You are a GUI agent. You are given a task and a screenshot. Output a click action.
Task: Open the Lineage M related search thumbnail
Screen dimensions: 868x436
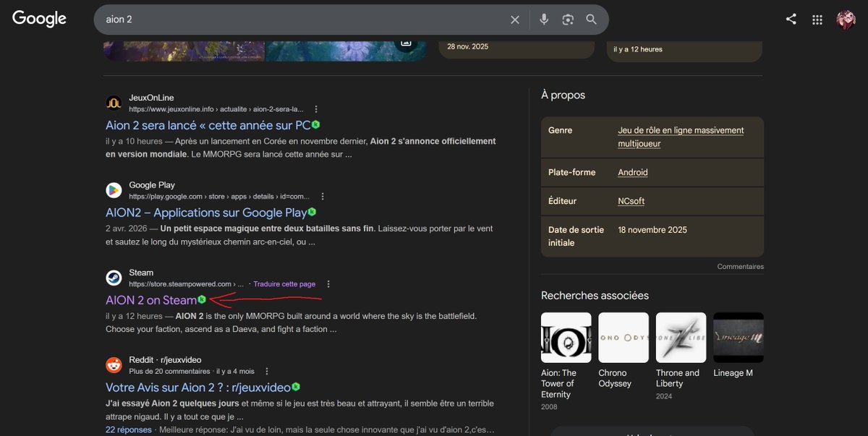(739, 338)
